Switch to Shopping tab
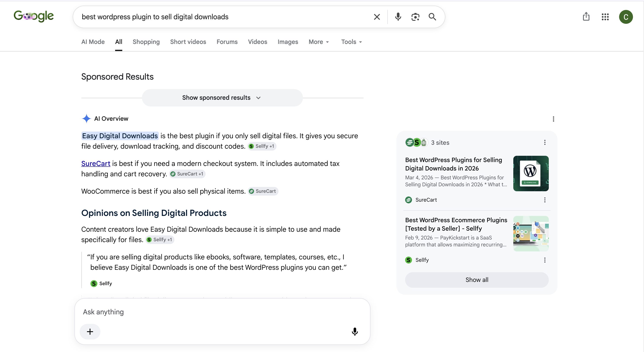 (x=146, y=42)
